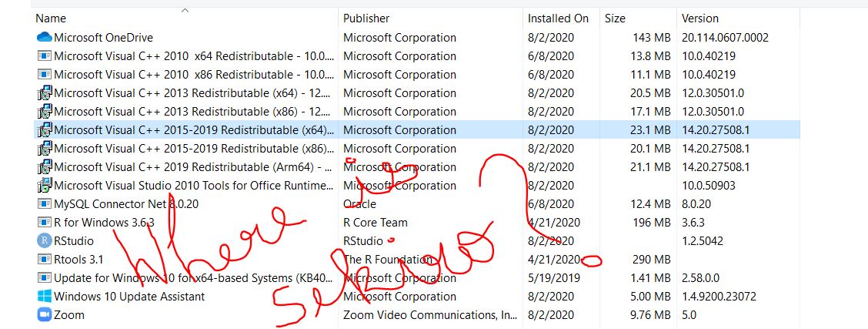The width and height of the screenshot is (868, 329).
Task: Sort programs by the Version column header
Action: (699, 18)
